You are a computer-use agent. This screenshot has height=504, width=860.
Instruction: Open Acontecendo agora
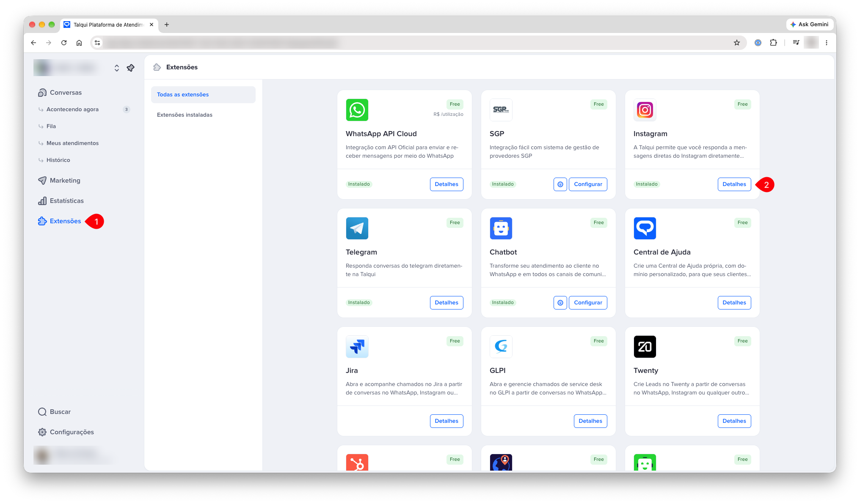pyautogui.click(x=72, y=110)
